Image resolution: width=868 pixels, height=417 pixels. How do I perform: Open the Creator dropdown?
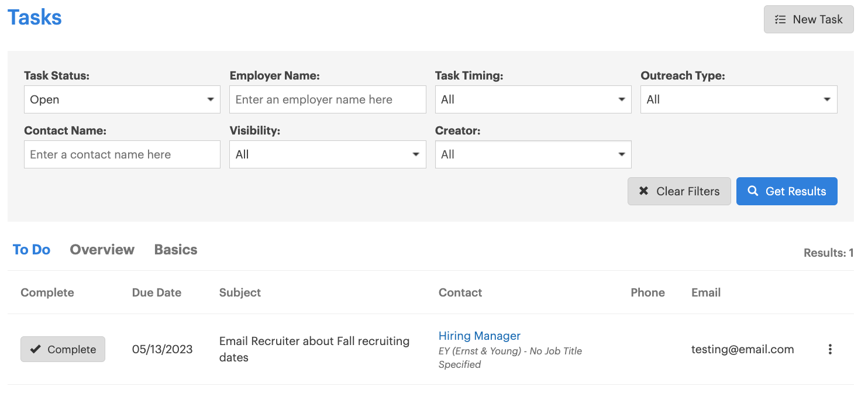(x=533, y=154)
